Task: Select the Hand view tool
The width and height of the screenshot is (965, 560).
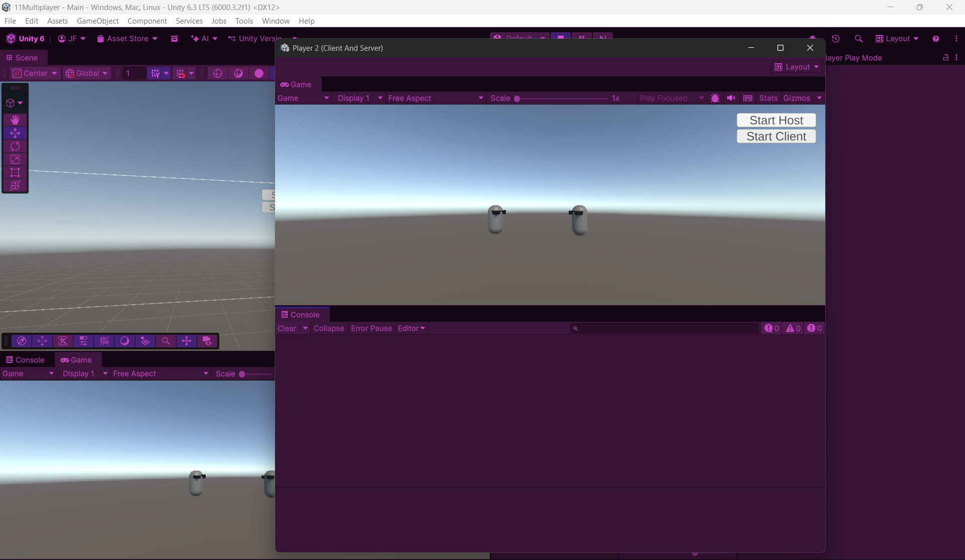Action: point(15,120)
